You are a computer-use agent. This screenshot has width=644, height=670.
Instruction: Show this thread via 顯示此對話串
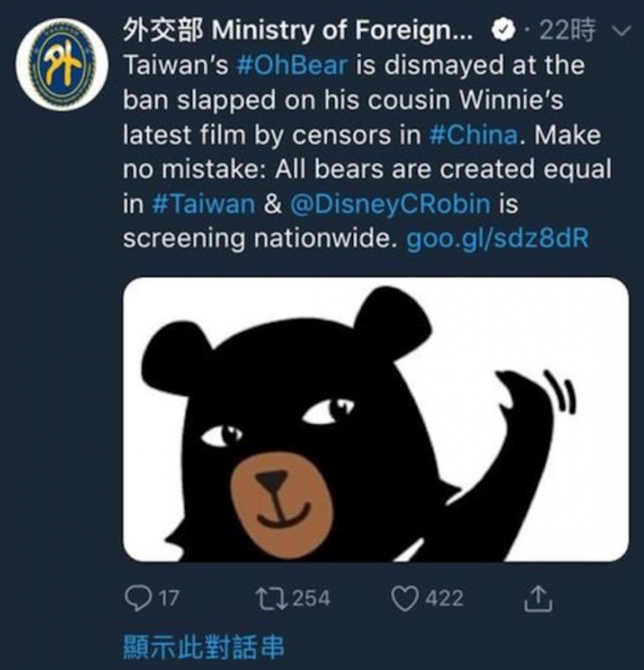tap(204, 647)
